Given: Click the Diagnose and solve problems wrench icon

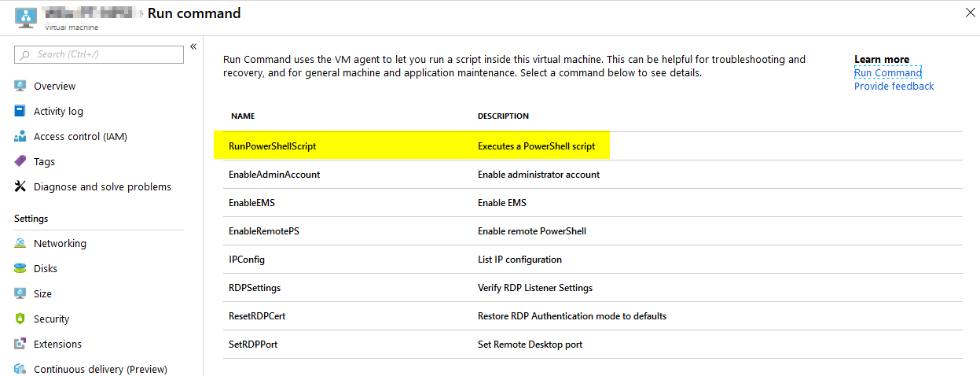Looking at the screenshot, I should (20, 186).
